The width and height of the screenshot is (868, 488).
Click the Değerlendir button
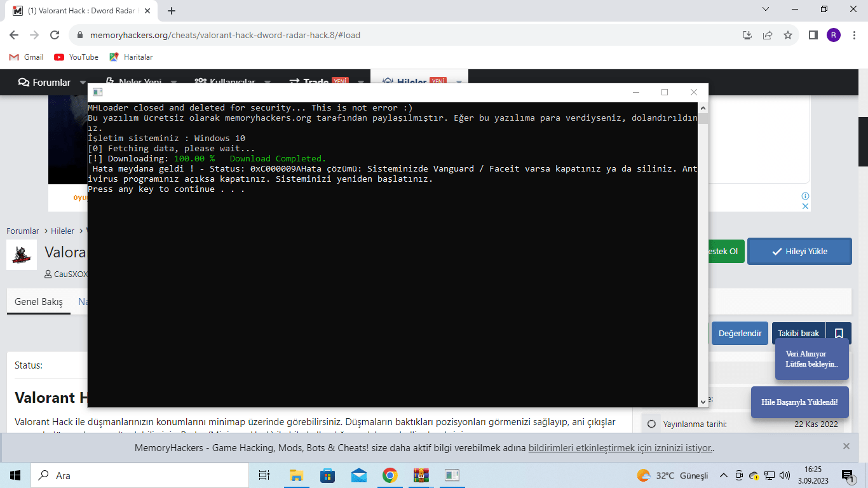pyautogui.click(x=740, y=333)
